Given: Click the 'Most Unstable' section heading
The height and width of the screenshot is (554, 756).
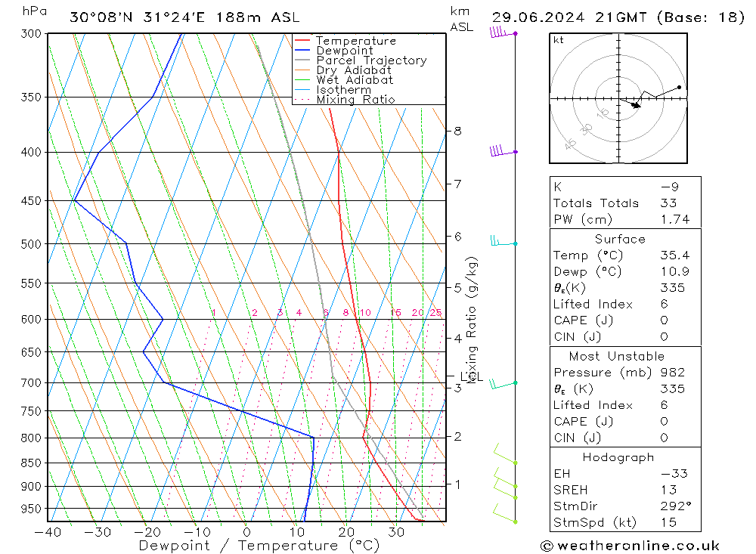Looking at the screenshot, I should pos(617,356).
